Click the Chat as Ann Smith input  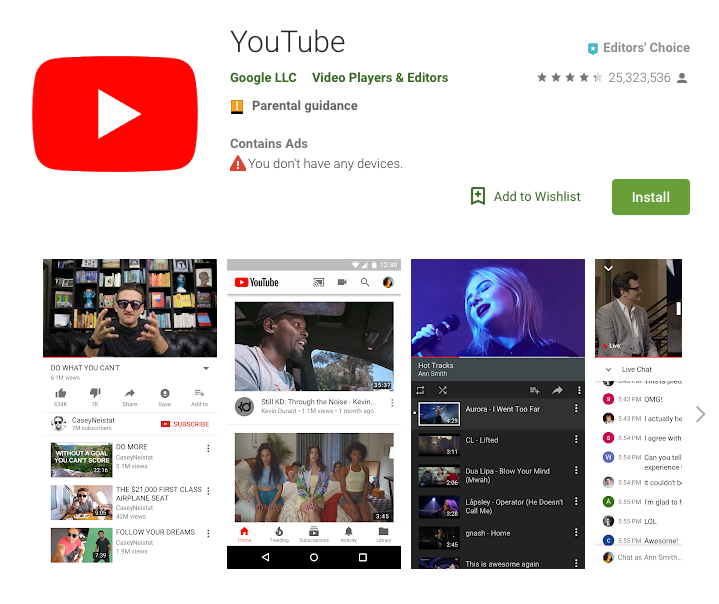point(650,557)
